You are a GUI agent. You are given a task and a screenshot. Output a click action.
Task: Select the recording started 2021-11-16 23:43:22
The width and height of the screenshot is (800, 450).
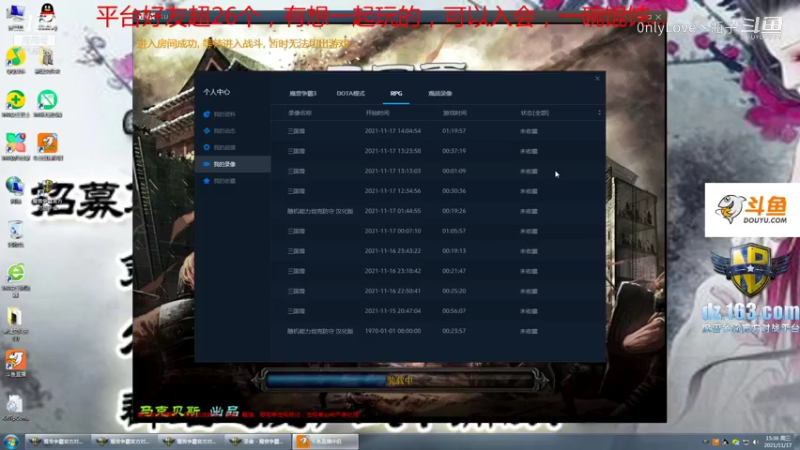coord(438,251)
